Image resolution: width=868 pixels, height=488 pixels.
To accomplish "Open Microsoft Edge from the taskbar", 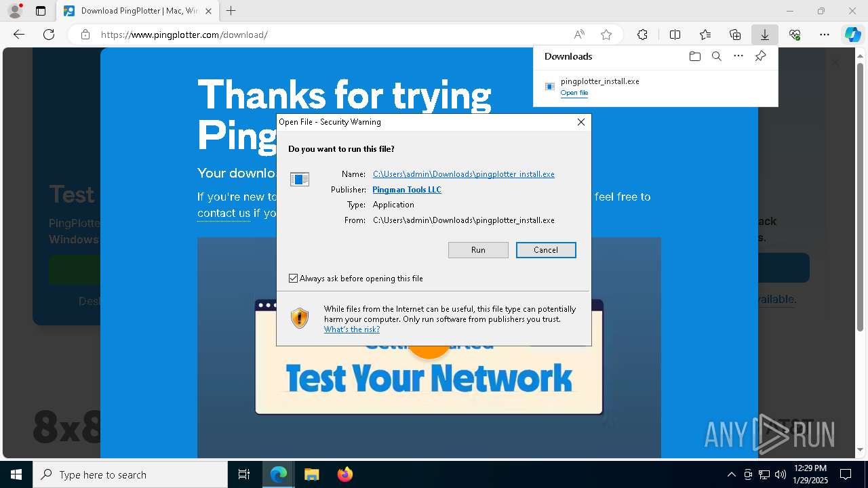I will (x=279, y=474).
